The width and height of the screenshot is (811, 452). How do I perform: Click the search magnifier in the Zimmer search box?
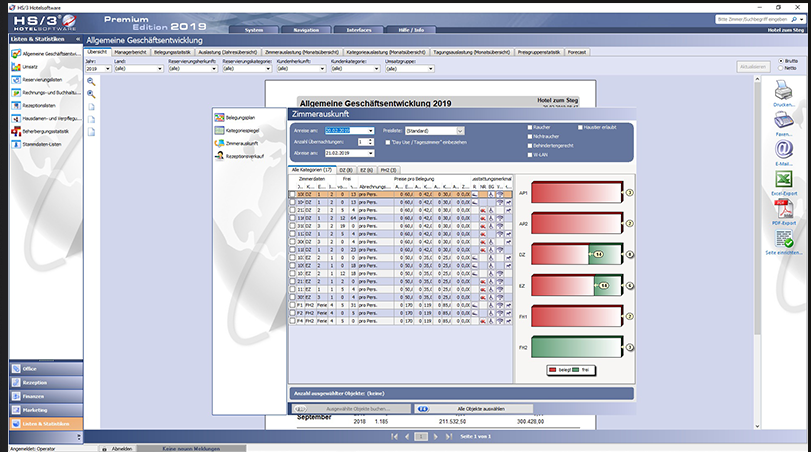pos(794,20)
